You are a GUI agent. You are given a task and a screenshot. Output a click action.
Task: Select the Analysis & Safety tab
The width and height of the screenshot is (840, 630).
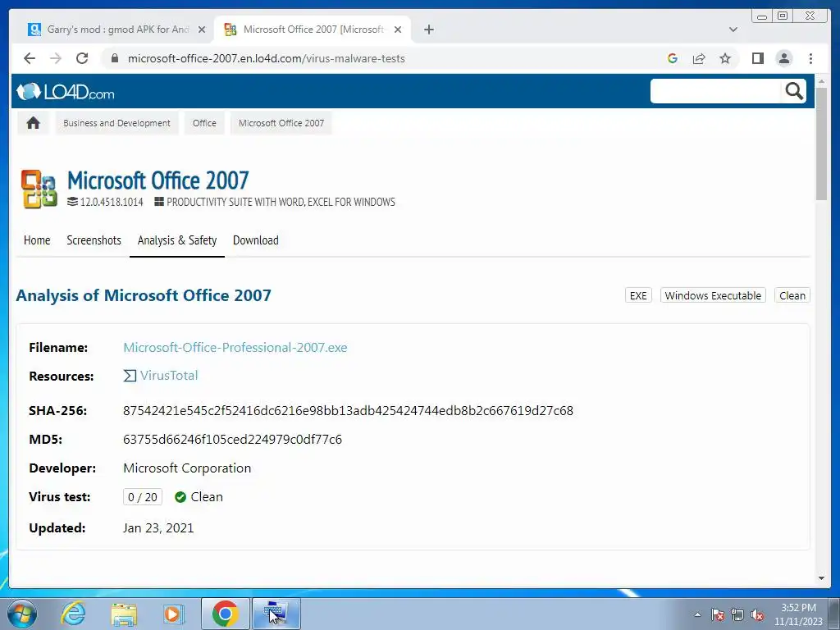pyautogui.click(x=177, y=240)
